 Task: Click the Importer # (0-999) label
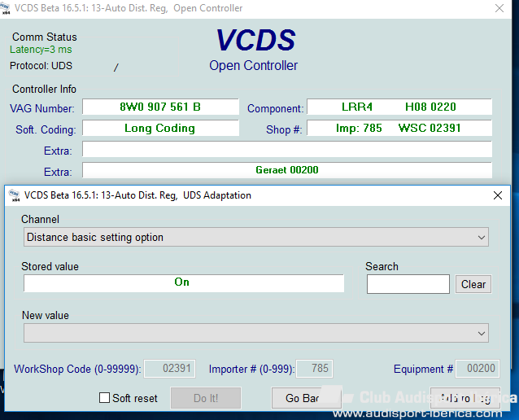251,369
